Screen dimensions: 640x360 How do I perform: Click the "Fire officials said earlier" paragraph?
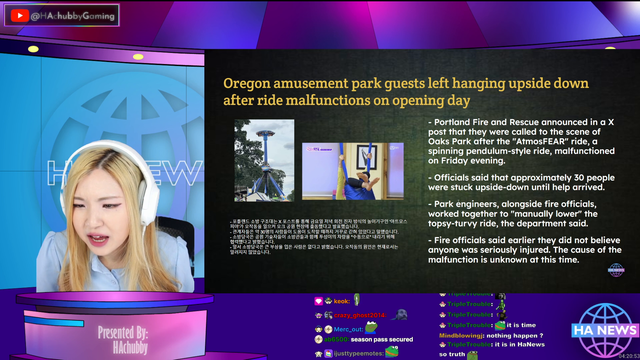click(524, 250)
